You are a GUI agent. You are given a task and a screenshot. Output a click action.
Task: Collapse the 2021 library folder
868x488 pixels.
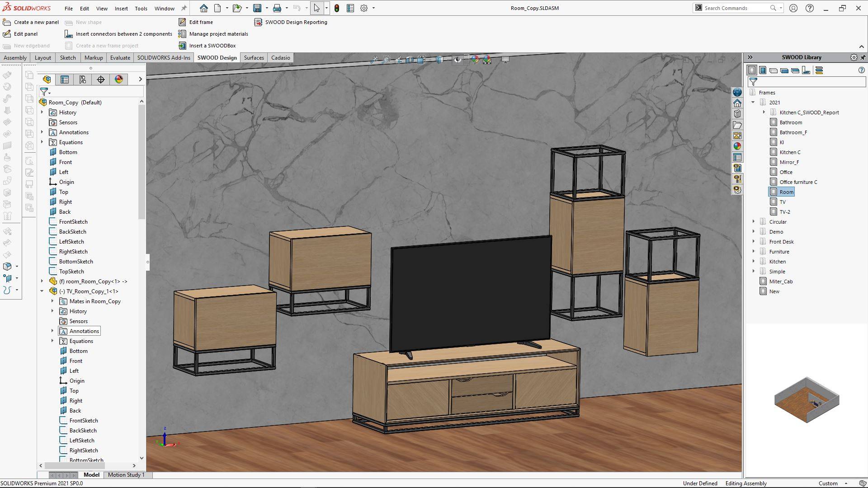pyautogui.click(x=753, y=103)
